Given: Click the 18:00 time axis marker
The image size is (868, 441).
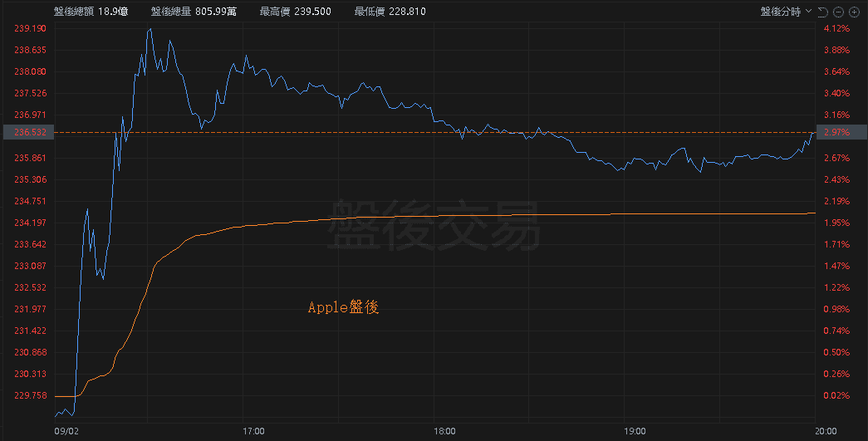Looking at the screenshot, I should tap(444, 431).
